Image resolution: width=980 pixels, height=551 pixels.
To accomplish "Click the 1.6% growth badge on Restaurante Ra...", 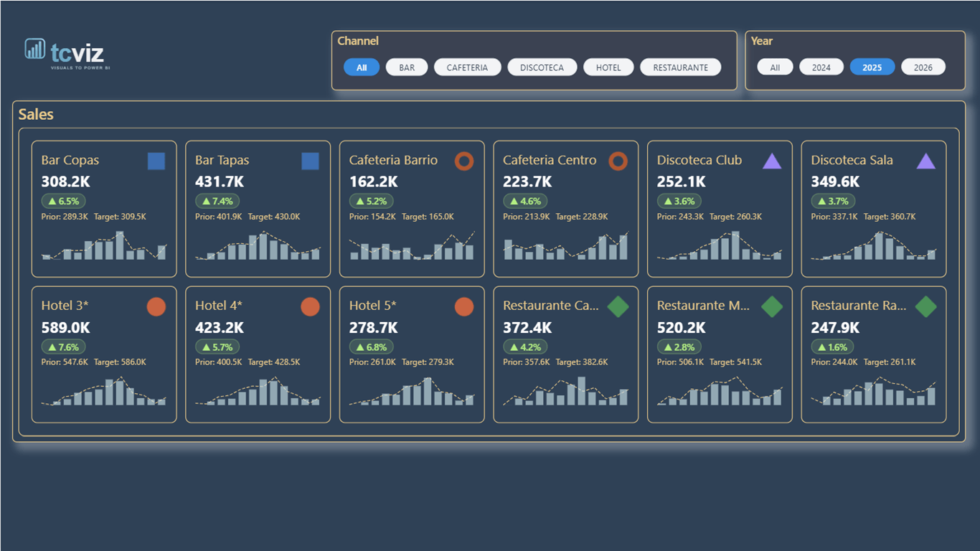I will (833, 347).
